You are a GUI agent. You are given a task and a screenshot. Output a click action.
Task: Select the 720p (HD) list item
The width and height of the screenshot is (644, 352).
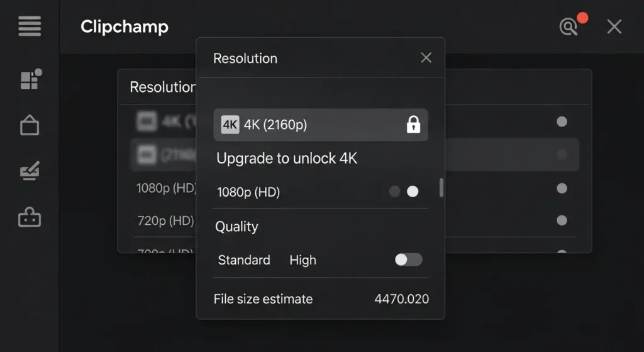[165, 221]
